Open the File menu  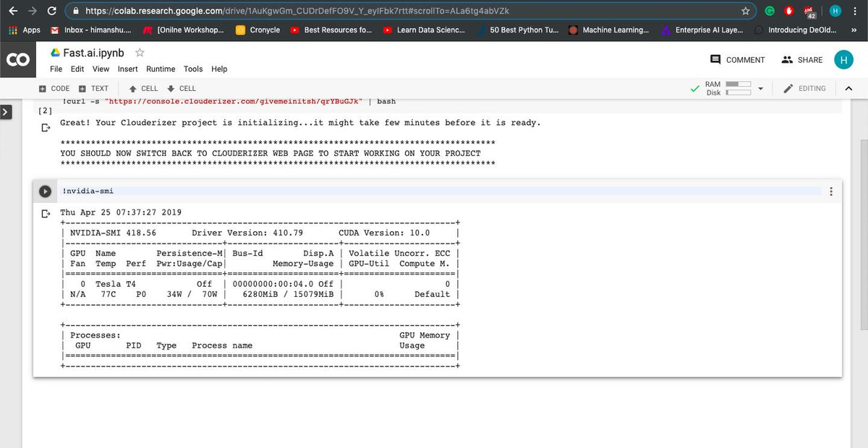pos(56,69)
